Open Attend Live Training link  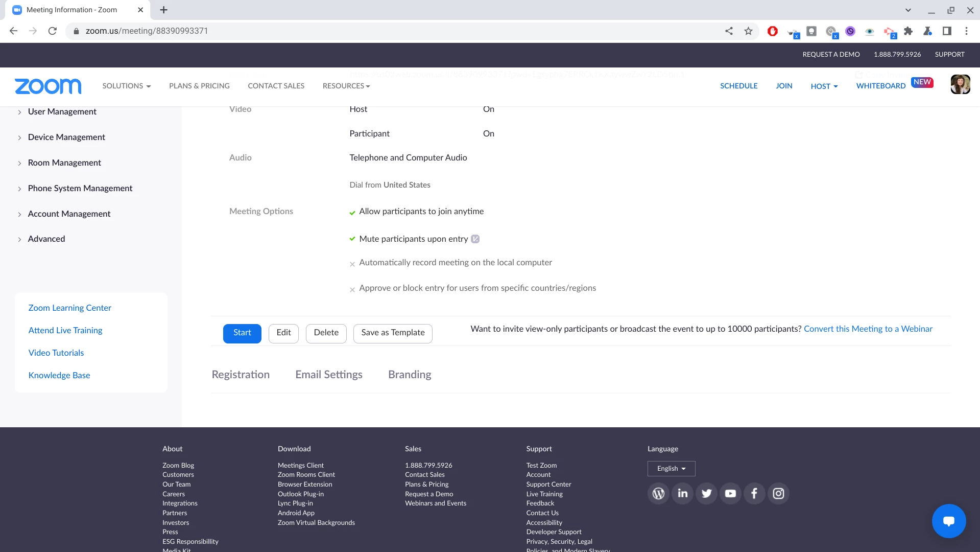point(65,330)
